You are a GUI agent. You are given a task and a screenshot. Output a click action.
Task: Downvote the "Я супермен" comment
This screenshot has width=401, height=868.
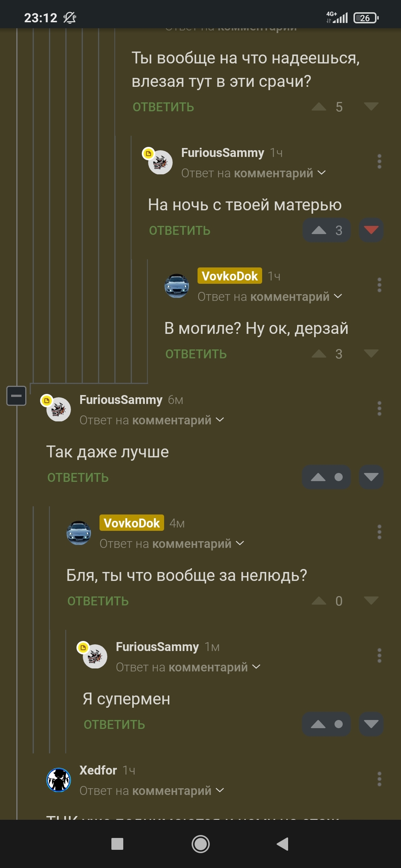tap(371, 724)
